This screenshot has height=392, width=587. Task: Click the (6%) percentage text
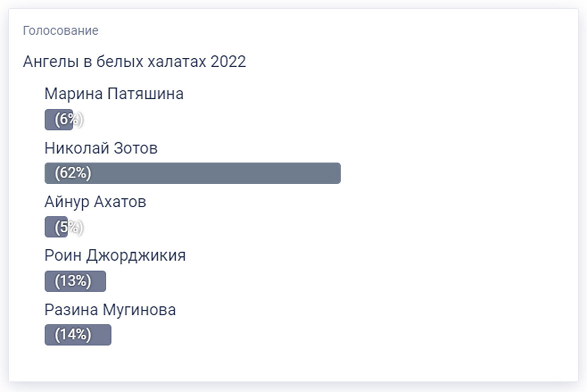coord(68,120)
